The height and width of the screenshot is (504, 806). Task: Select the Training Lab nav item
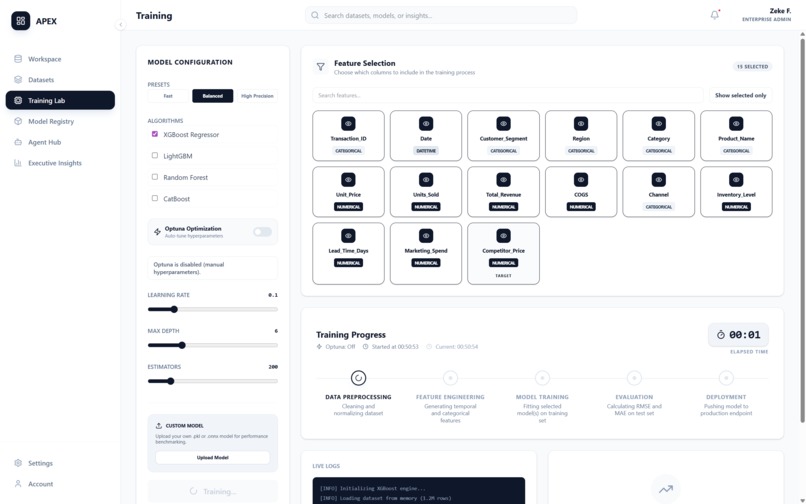click(x=60, y=100)
